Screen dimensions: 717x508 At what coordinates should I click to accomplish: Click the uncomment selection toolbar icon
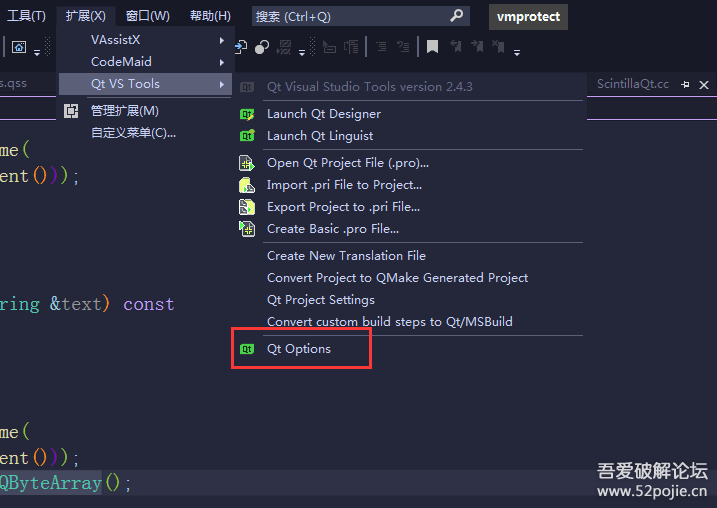[x=351, y=47]
